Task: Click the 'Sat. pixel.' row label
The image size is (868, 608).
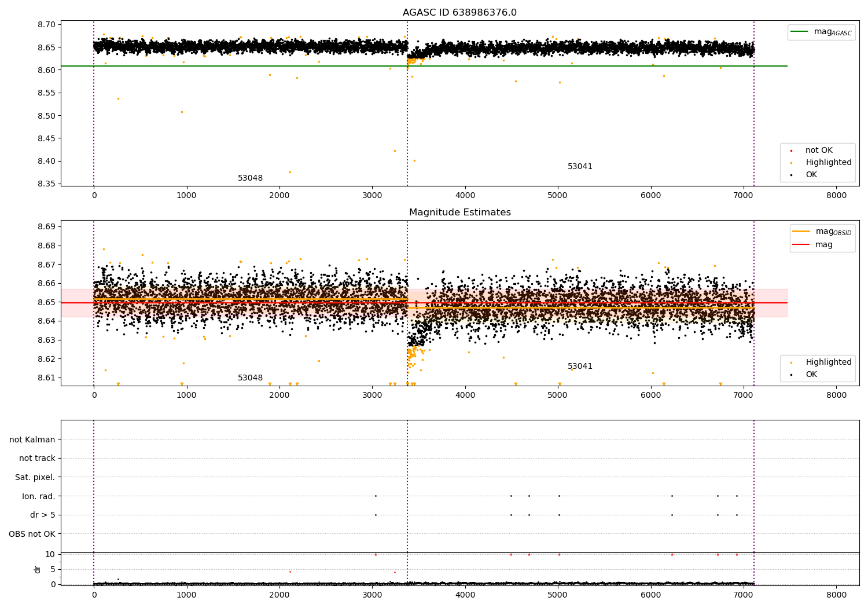Action: 35,478
